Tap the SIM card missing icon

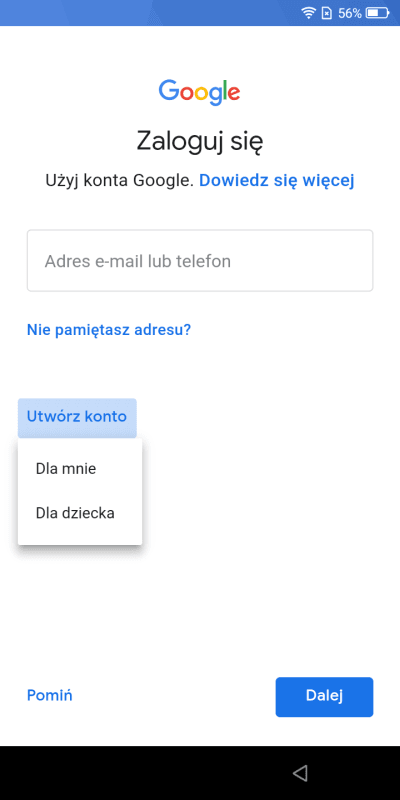(327, 13)
